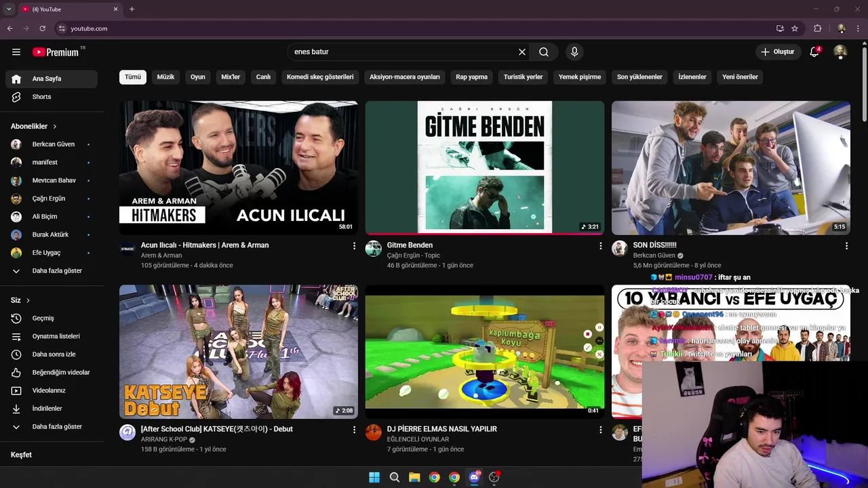
Task: Open Ali Biçim channel in sidebar
Action: (x=52, y=216)
